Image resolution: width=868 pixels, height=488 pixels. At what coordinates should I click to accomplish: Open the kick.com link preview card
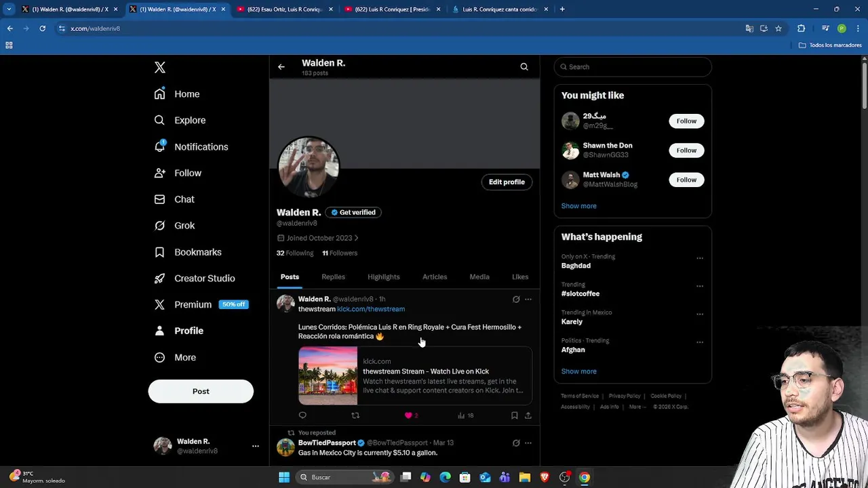pyautogui.click(x=415, y=375)
